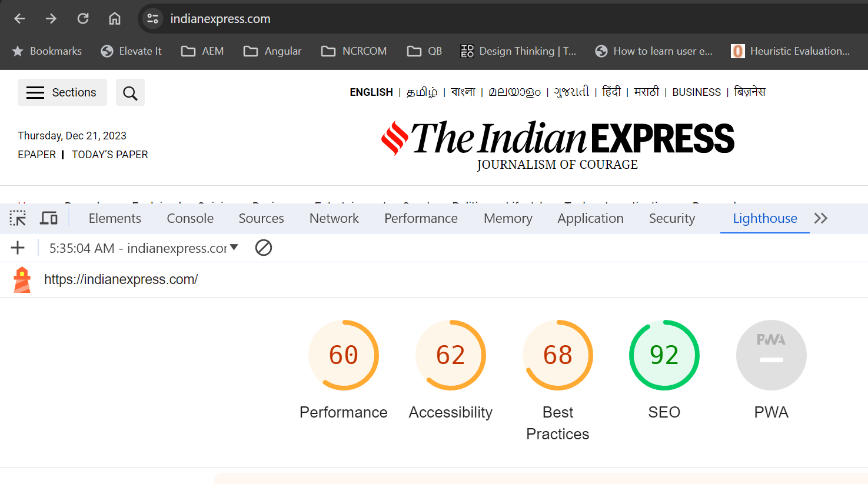Image resolution: width=868 pixels, height=484 pixels.
Task: View site information icon in address bar
Action: (153, 19)
